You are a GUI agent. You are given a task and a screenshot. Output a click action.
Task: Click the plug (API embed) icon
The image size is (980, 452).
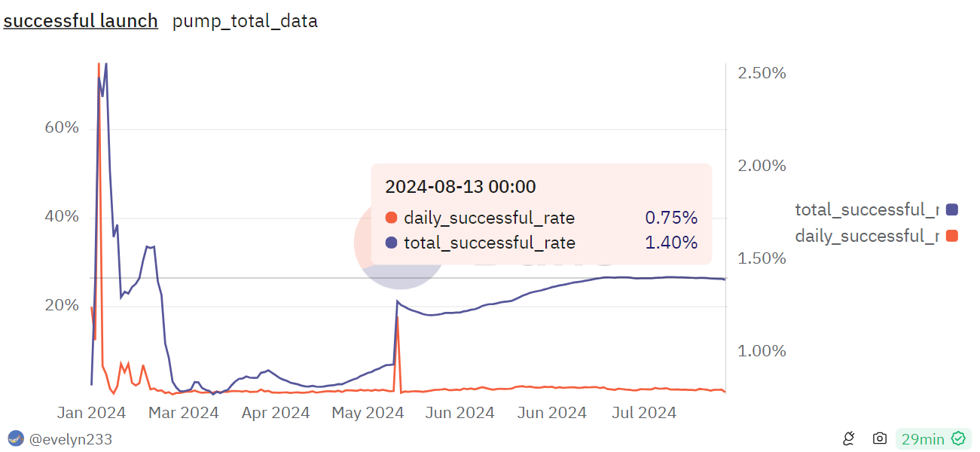[849, 438]
